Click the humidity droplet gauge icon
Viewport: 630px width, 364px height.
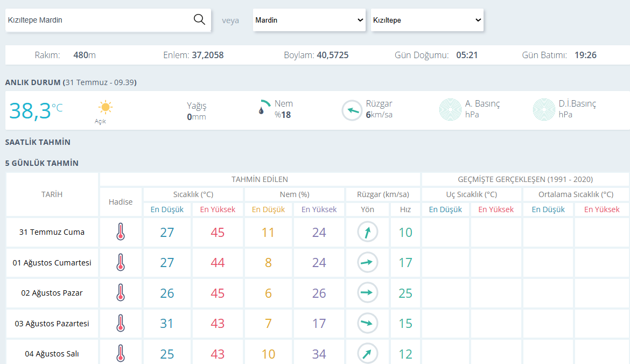[x=263, y=108]
